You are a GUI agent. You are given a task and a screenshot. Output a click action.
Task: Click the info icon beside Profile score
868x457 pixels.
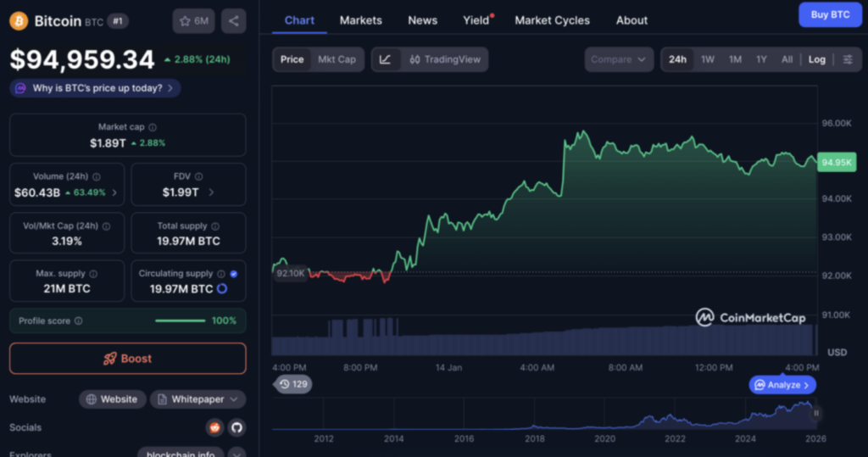click(79, 321)
